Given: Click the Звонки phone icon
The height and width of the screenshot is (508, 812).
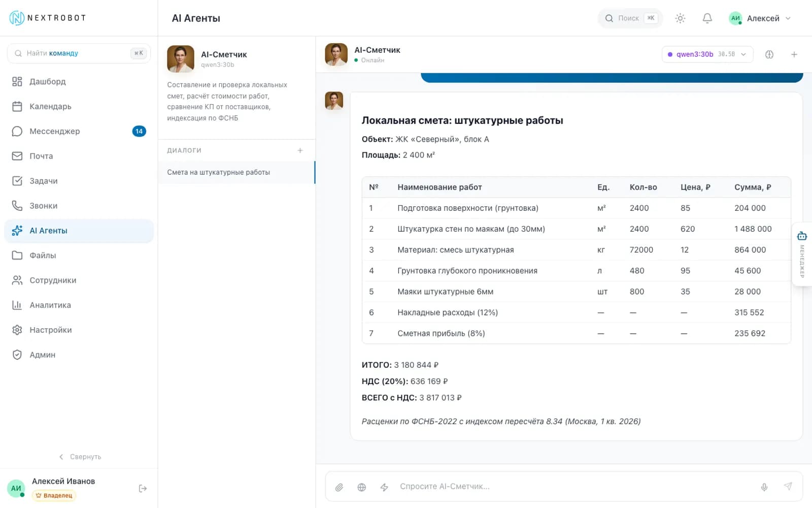Looking at the screenshot, I should tap(17, 206).
